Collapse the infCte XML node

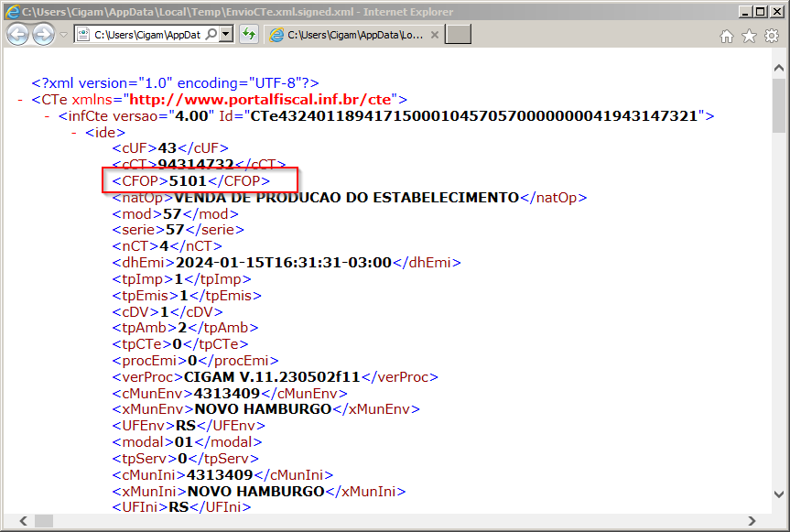click(x=47, y=116)
